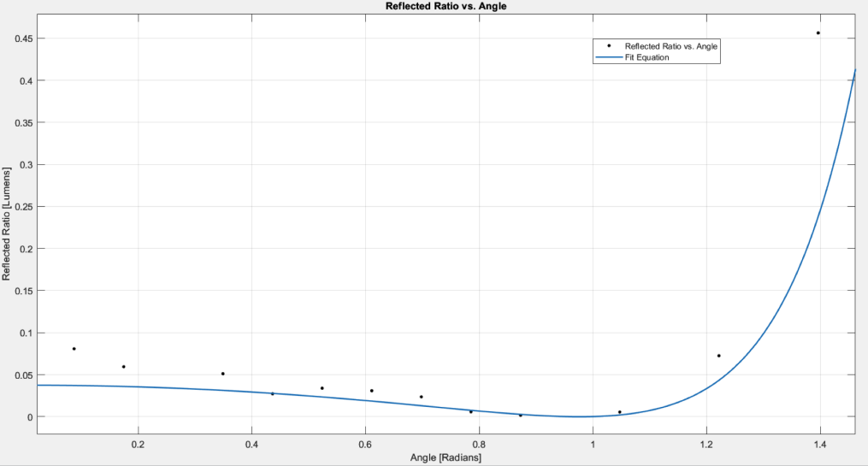Select the data point near angle 0.175
The height and width of the screenshot is (466, 868).
coord(124,367)
